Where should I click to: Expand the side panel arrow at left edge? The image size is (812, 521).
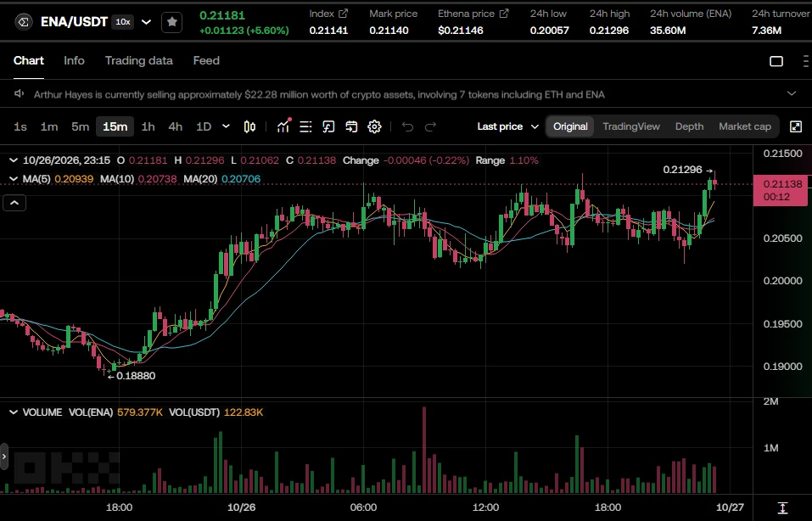coord(4,457)
